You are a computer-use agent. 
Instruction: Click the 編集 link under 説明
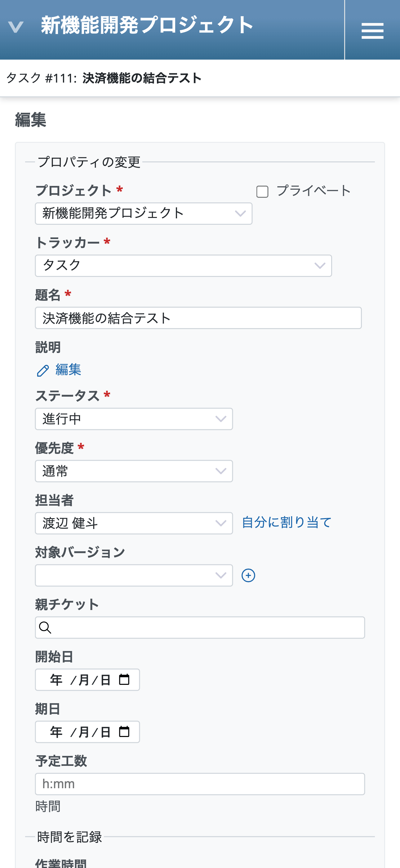68,370
